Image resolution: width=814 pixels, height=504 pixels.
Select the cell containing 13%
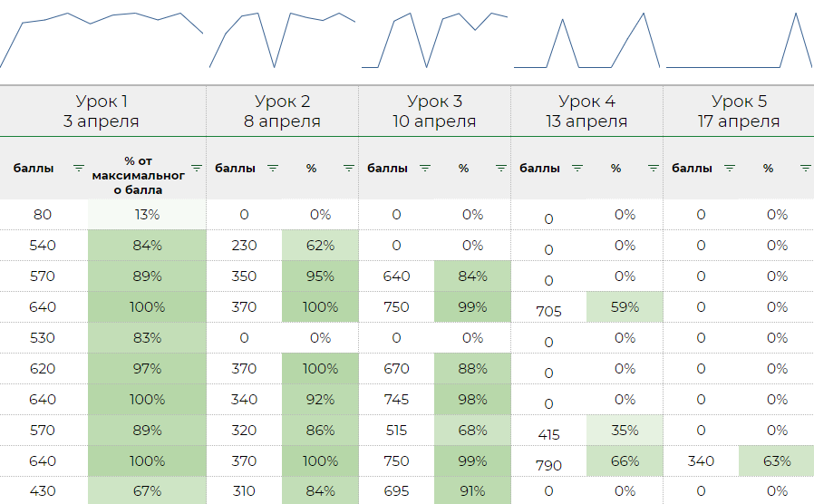[147, 215]
